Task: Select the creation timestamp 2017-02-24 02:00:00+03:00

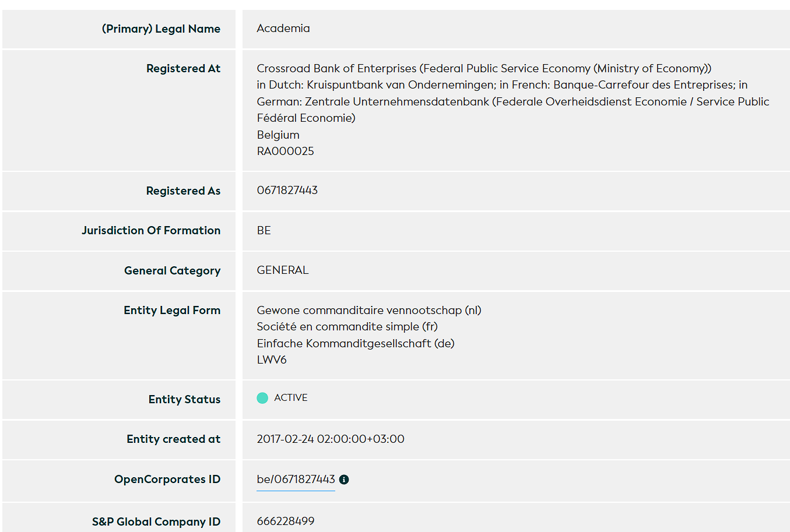Action: (331, 439)
